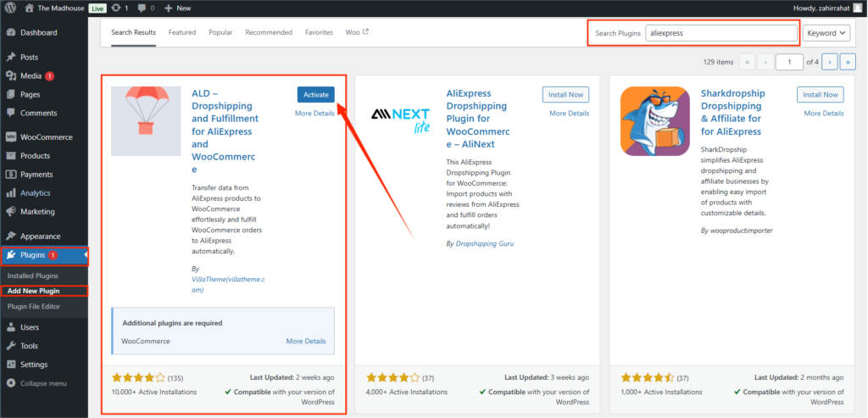Open the Keyword search type dropdown
The image size is (868, 418).
(826, 33)
